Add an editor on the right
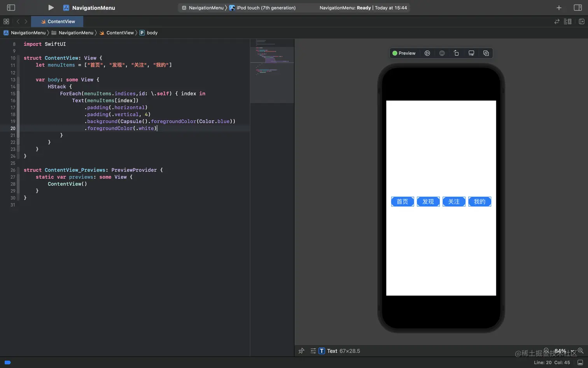This screenshot has width=588, height=368. [582, 21]
